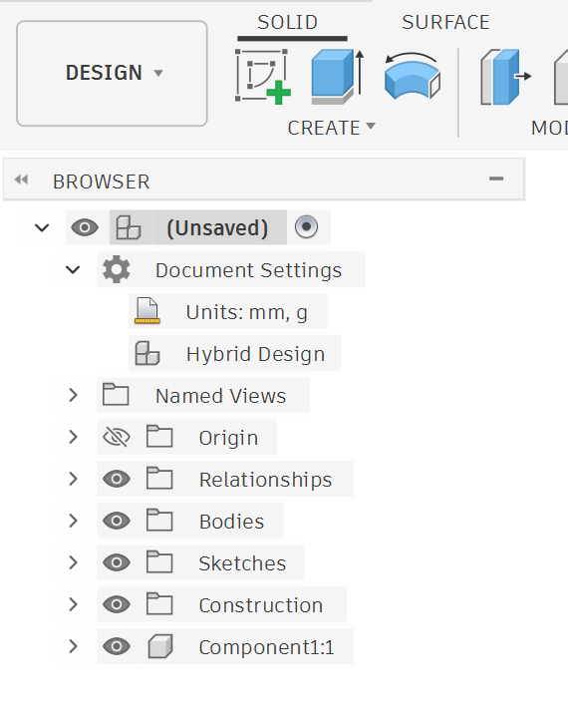Image resolution: width=568 pixels, height=728 pixels.
Task: Select the Create Sketch tool icon
Action: tap(263, 77)
